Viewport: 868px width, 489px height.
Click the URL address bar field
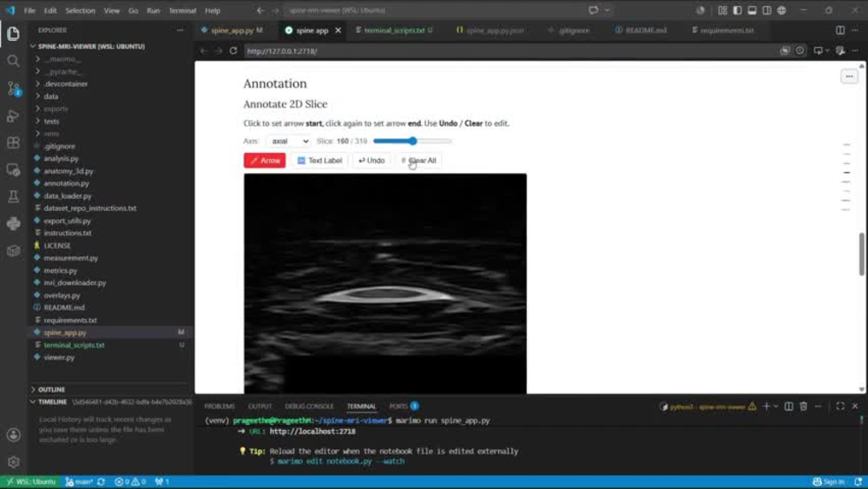coord(510,51)
